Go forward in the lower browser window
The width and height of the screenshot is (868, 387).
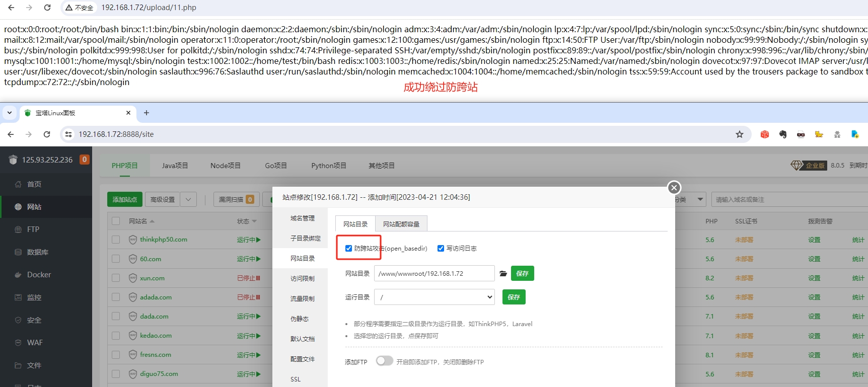29,134
